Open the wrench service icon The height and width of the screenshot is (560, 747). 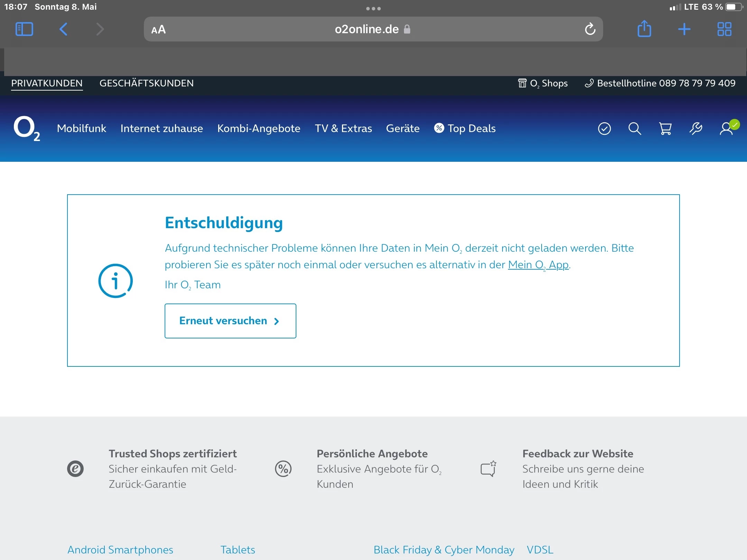pos(695,129)
